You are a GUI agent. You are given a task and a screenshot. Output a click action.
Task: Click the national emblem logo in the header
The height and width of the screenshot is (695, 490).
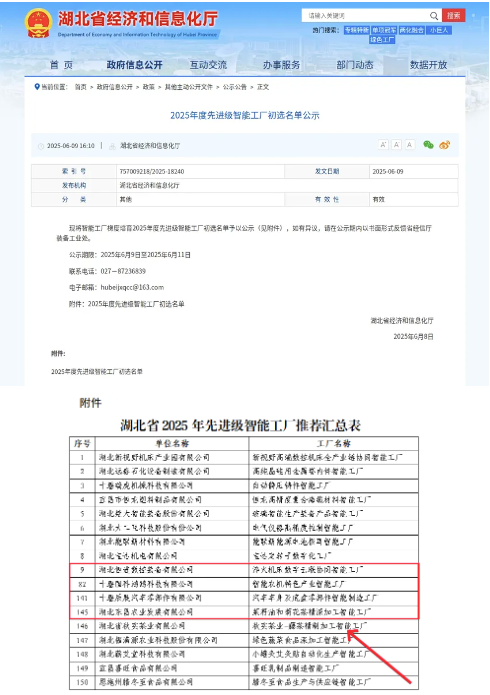[x=38, y=23]
